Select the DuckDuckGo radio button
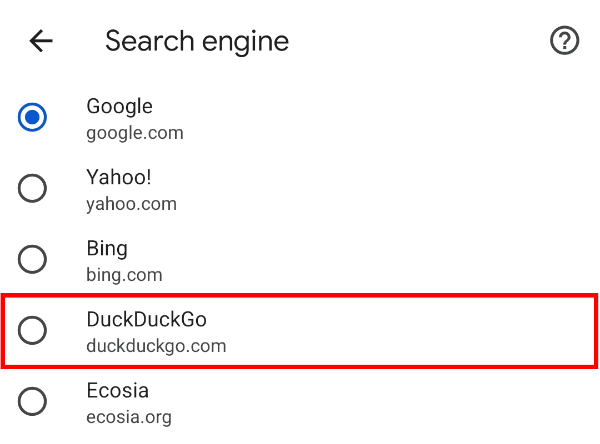This screenshot has height=444, width=600. pyautogui.click(x=33, y=330)
